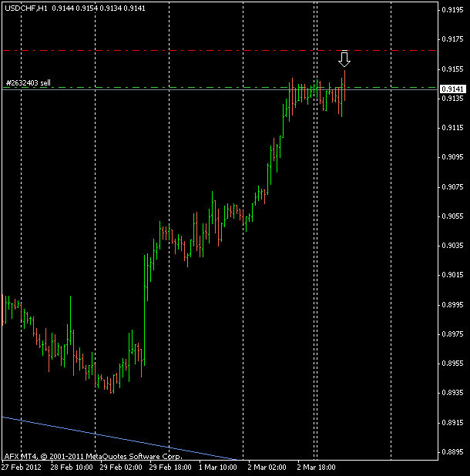470x476 pixels.
Task: Click the 0.8975 price scale label
Action: point(453,334)
